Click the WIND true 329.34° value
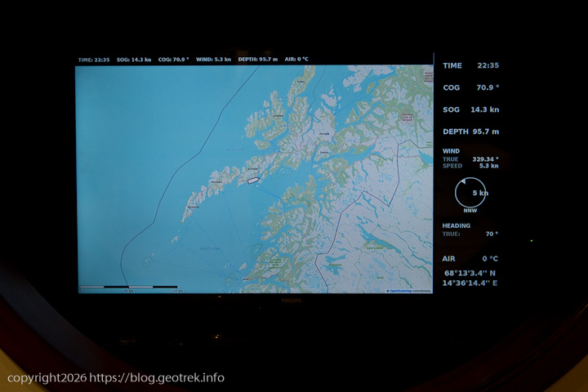This screenshot has width=588, height=392. pos(482,159)
